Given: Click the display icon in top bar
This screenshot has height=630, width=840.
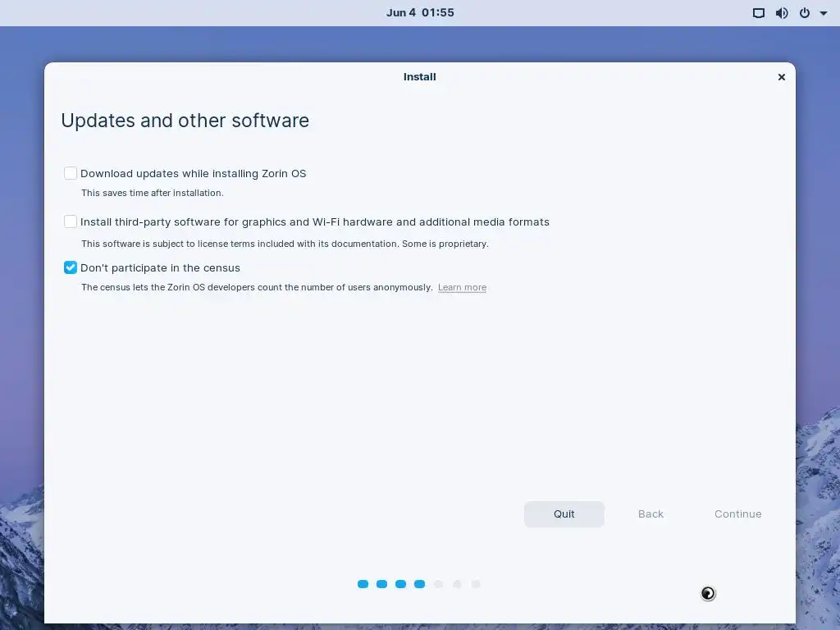Looking at the screenshot, I should click(x=758, y=13).
